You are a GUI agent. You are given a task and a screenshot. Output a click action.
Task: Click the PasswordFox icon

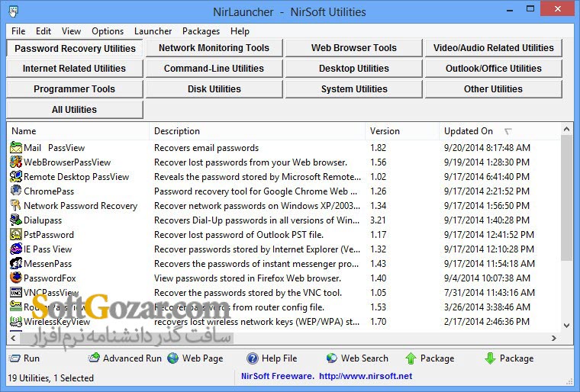coord(16,278)
